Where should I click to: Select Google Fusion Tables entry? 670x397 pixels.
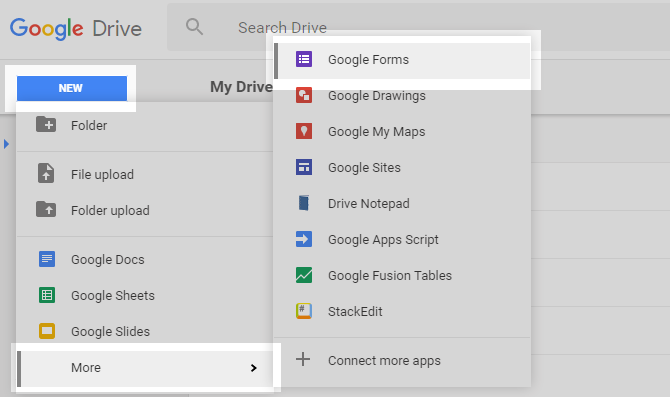pos(402,276)
